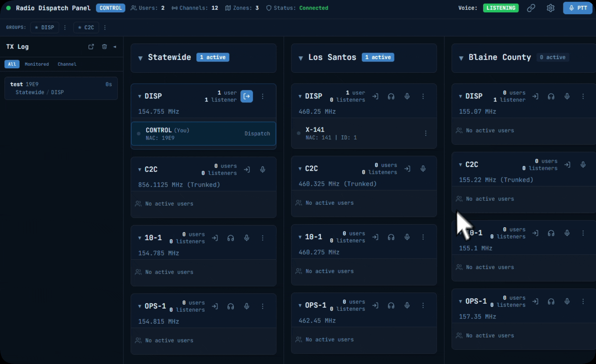Collapse the Los Santos zone

(301, 58)
